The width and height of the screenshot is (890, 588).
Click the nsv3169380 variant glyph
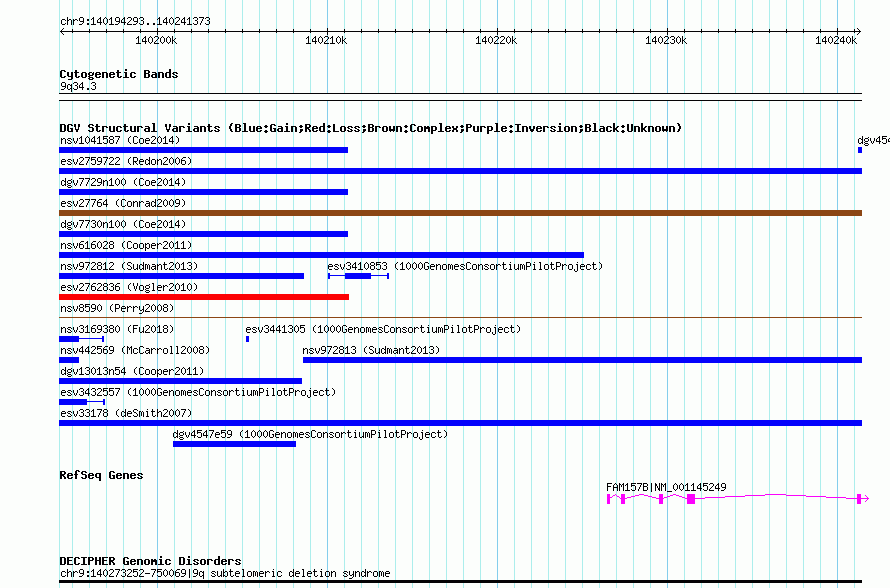pyautogui.click(x=81, y=339)
